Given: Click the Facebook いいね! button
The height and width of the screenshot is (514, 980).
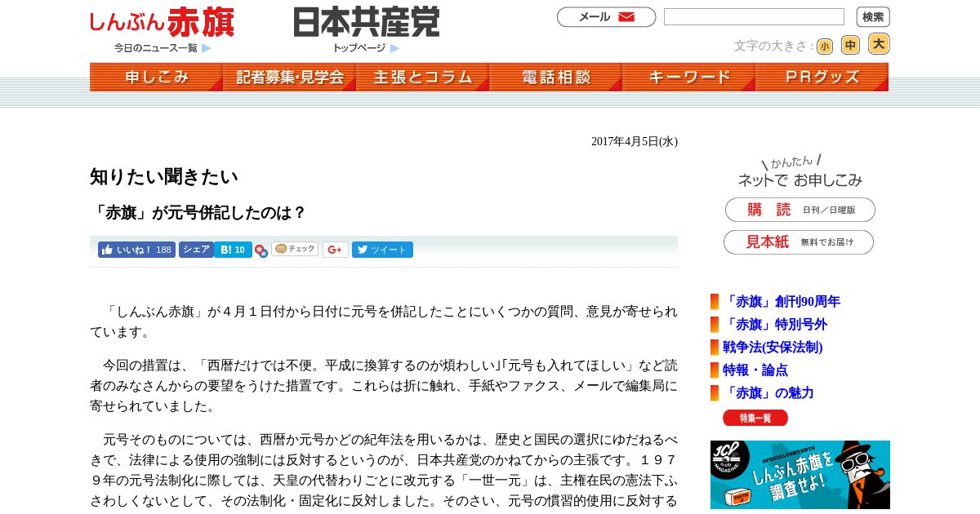Looking at the screenshot, I should click(x=136, y=250).
